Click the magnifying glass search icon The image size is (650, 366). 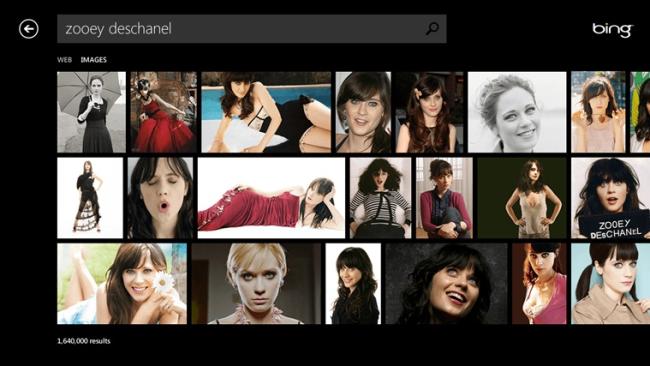(x=432, y=29)
